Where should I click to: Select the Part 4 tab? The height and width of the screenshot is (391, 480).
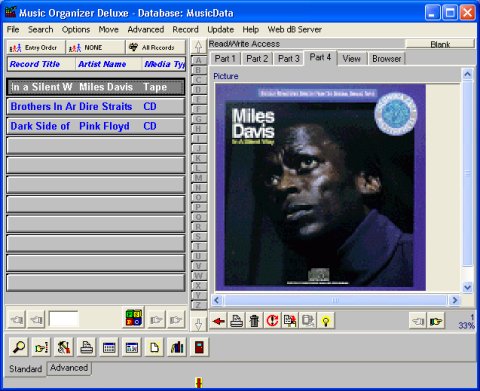pyautogui.click(x=320, y=58)
